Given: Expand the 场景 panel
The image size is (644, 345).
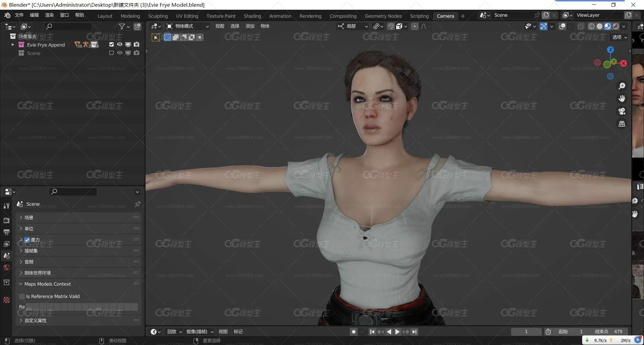Looking at the screenshot, I should tap(78, 218).
